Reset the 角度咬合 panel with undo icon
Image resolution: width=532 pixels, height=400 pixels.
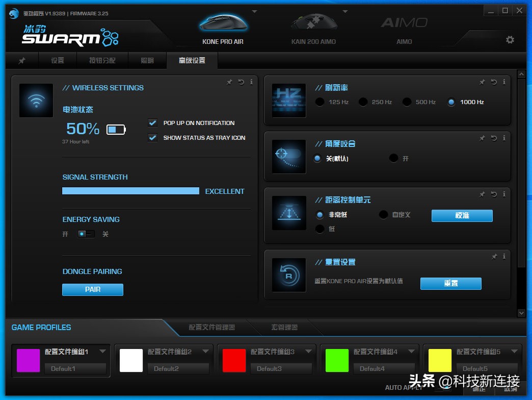(x=494, y=138)
